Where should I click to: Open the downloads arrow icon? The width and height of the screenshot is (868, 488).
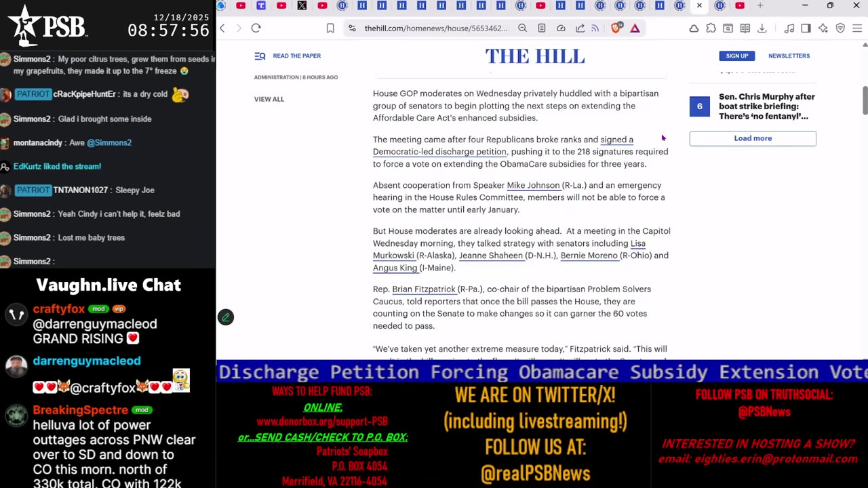tap(762, 28)
